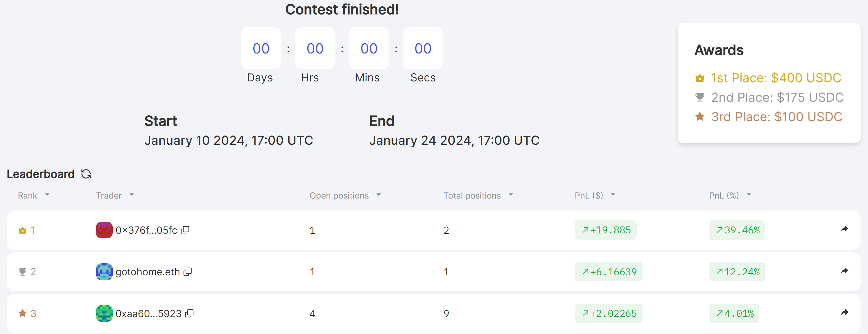Sort by Total positions column arrow
Screen dimensions: 868x334
511,195
